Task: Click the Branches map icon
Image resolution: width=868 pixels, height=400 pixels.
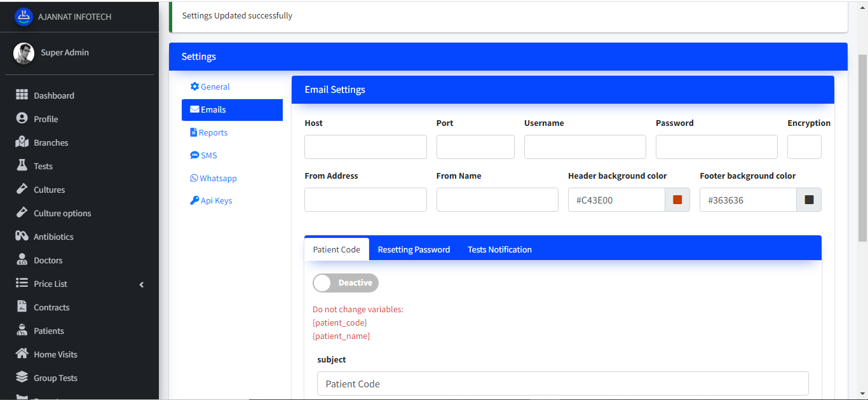Action: [x=22, y=142]
